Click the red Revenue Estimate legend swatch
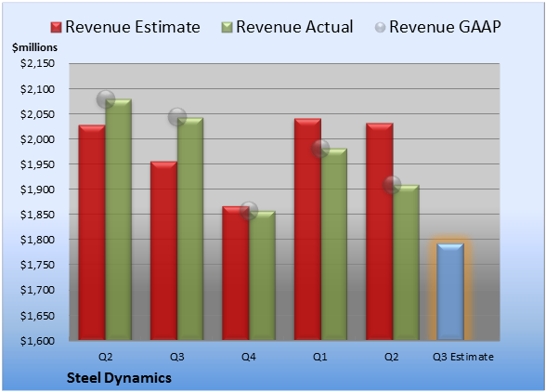Screen dimensions: 546x392 (x=56, y=28)
